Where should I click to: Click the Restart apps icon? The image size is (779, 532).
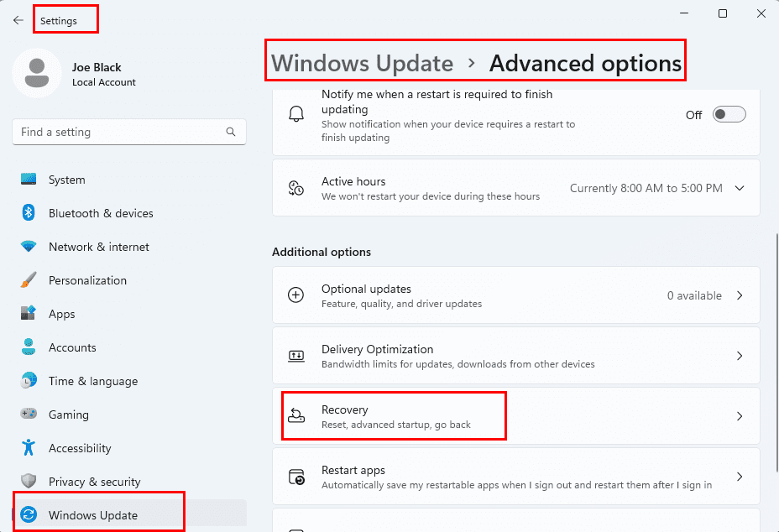tap(296, 477)
